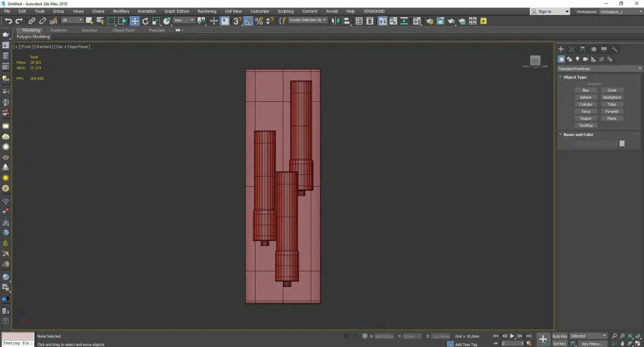
Task: Open the Scene Explorer toggle icon
Action: point(359,21)
